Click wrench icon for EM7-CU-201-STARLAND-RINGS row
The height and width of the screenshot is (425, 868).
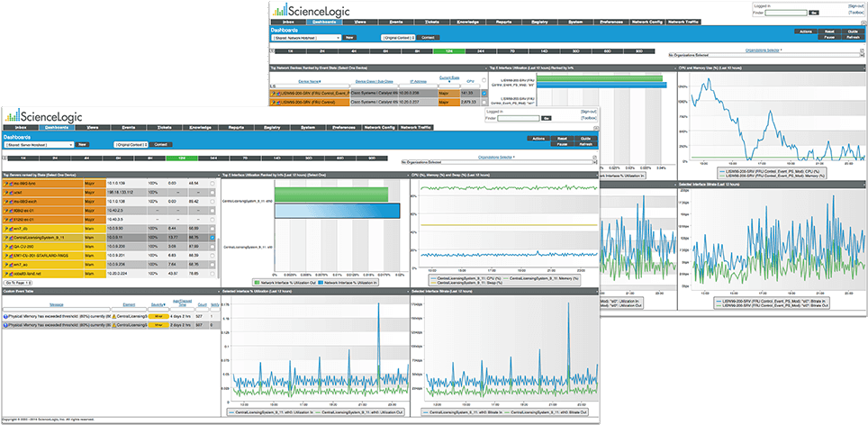point(6,256)
